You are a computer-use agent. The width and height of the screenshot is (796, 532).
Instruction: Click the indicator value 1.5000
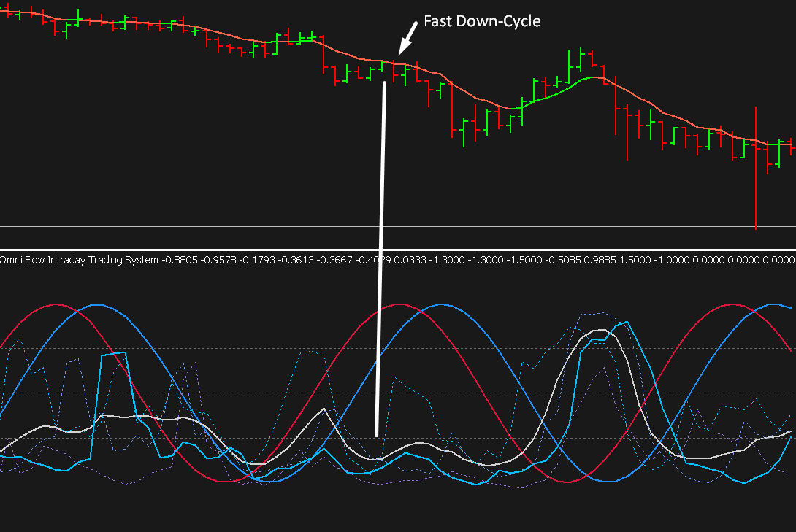tap(635, 261)
